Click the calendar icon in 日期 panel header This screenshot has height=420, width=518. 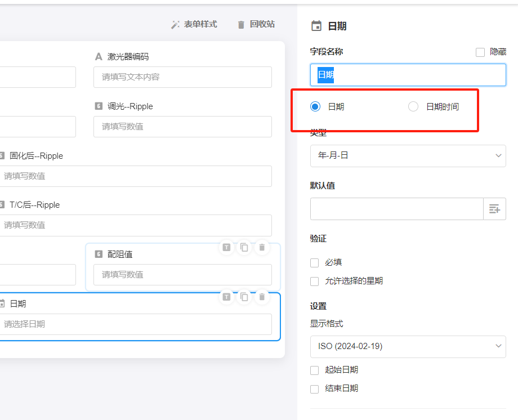(x=316, y=26)
